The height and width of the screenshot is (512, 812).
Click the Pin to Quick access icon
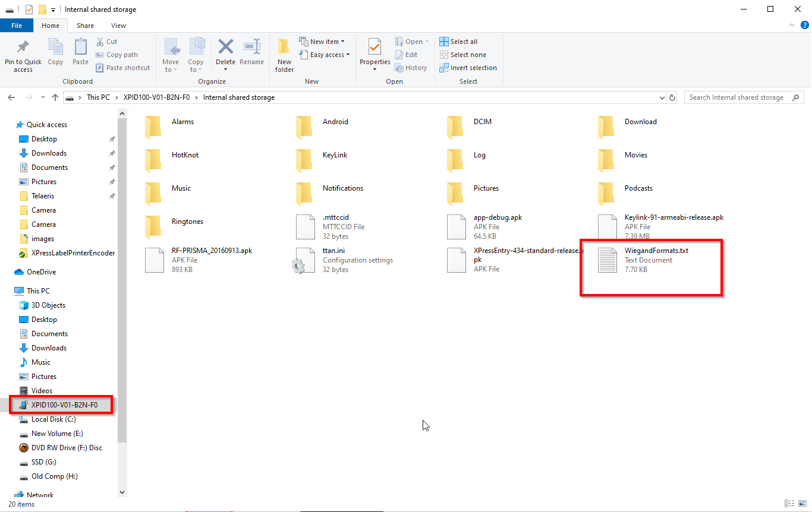23,48
